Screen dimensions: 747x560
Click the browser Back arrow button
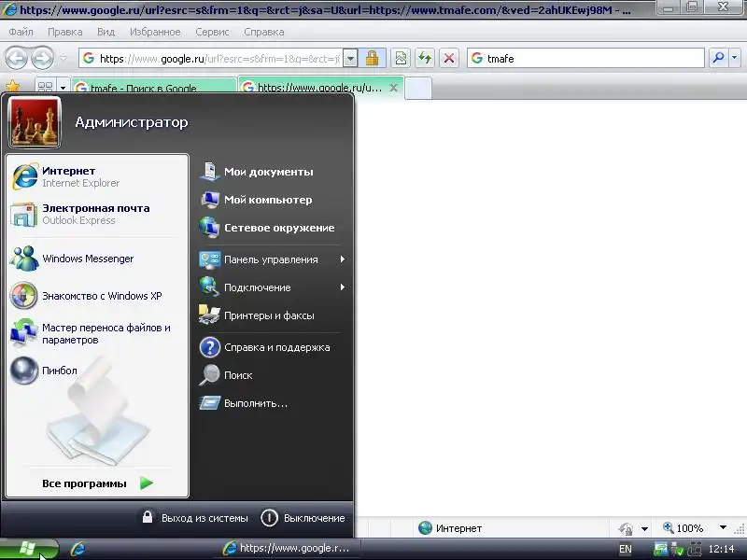coord(16,59)
